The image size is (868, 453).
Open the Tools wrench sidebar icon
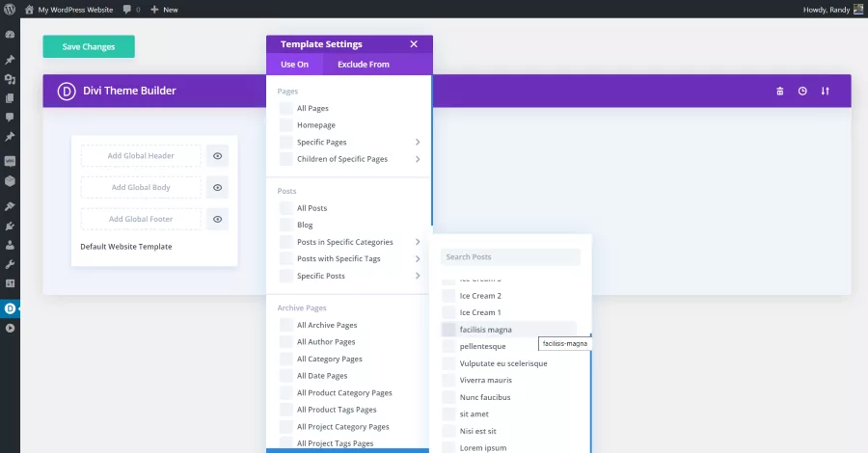click(x=10, y=264)
